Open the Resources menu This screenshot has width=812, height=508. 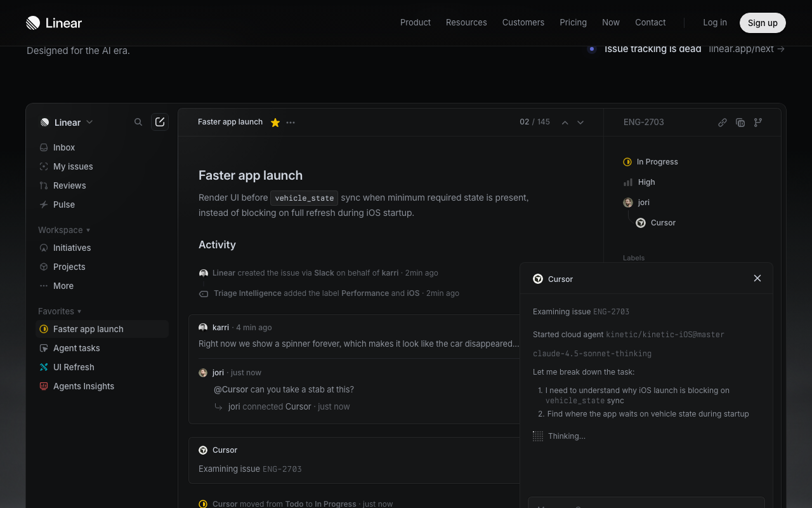466,22
